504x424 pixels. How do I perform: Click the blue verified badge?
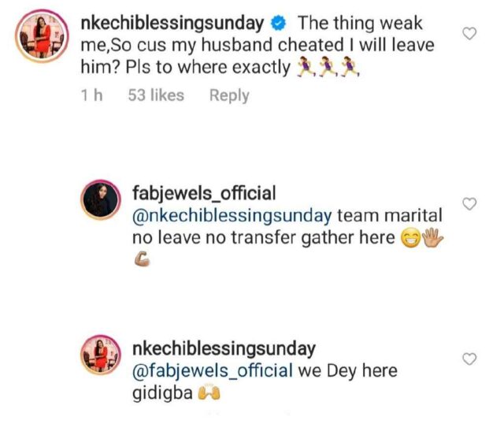coord(280,24)
